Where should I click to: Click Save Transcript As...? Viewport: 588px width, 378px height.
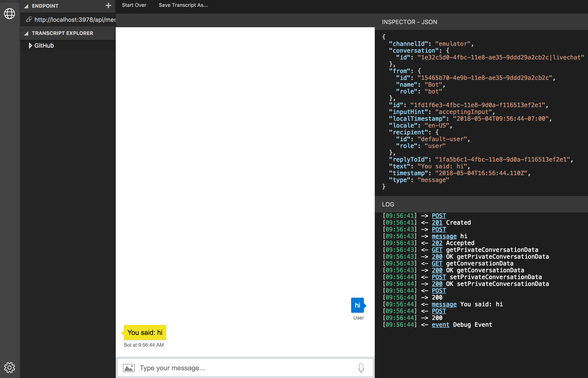[183, 5]
